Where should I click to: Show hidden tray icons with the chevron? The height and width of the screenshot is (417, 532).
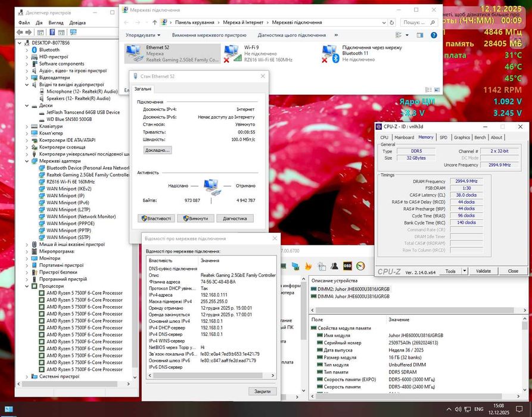point(449,409)
